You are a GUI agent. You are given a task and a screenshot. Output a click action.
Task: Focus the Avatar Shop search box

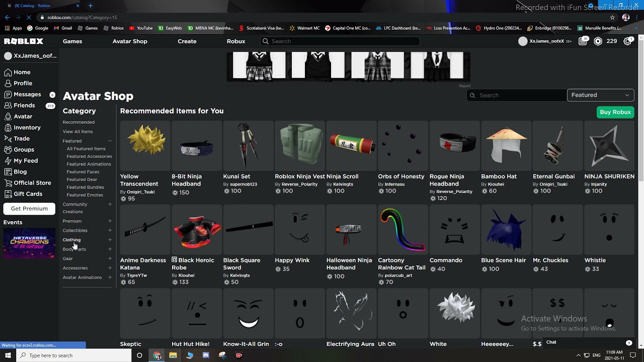516,95
